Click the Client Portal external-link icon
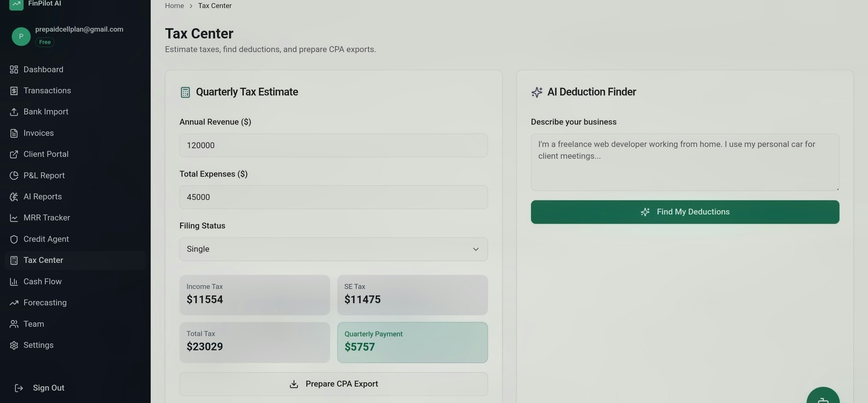The width and height of the screenshot is (868, 403). 14,154
